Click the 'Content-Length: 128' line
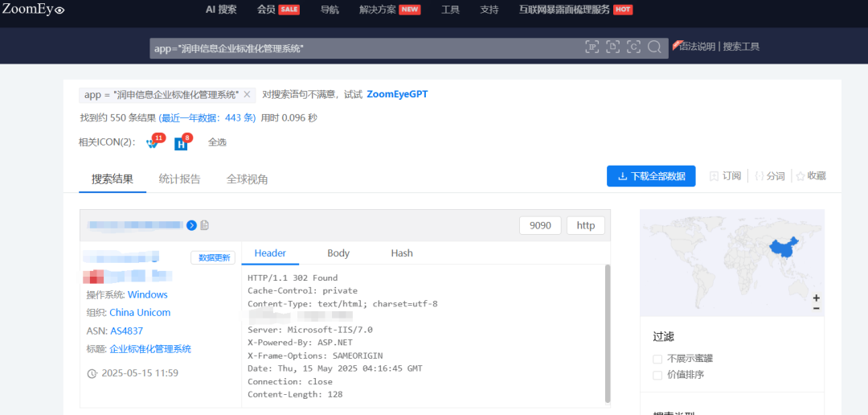Image resolution: width=868 pixels, height=415 pixels. [x=295, y=395]
